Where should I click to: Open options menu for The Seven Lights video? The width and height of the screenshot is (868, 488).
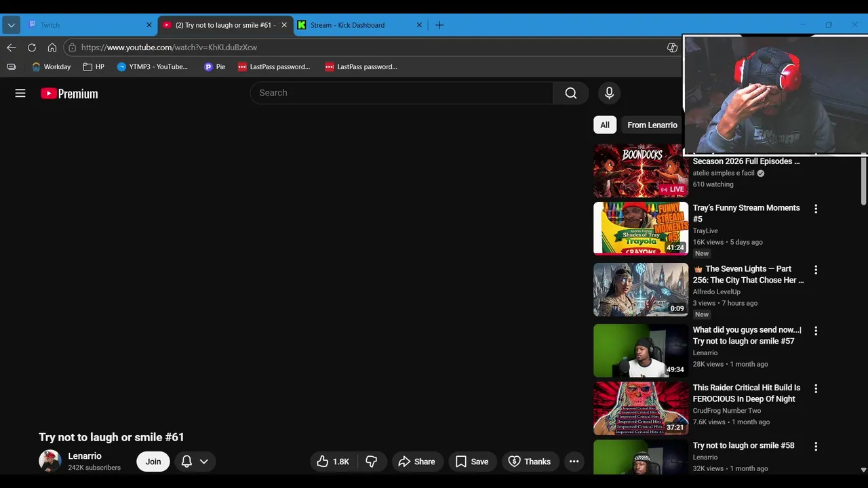816,270
